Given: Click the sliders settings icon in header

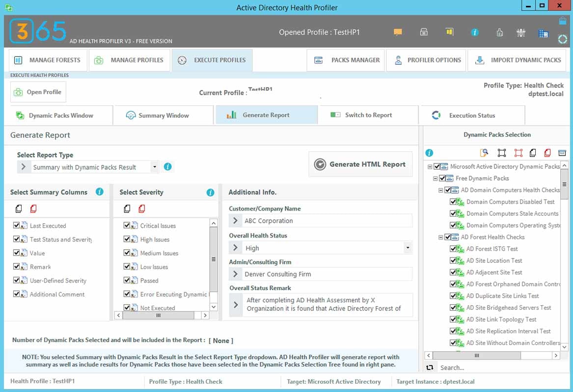Looking at the screenshot, I should coord(521,33).
